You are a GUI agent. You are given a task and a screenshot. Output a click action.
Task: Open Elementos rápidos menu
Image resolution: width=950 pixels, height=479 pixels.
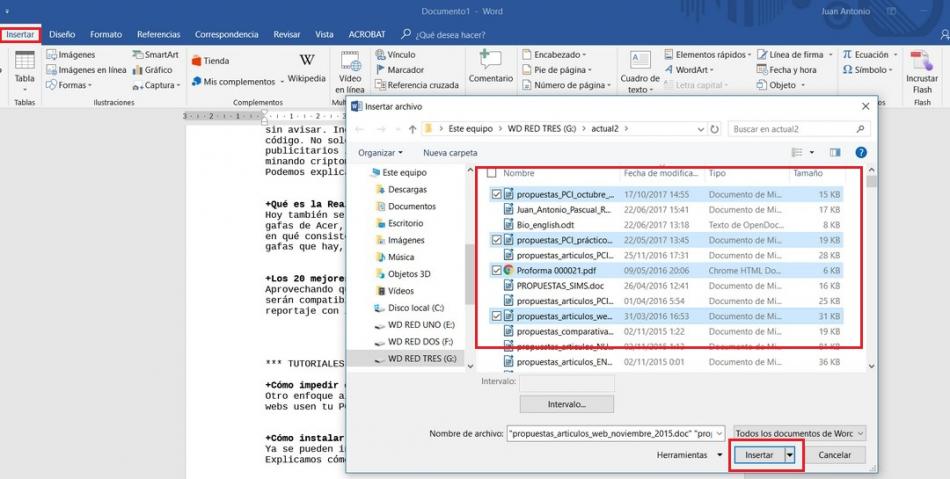[708, 55]
